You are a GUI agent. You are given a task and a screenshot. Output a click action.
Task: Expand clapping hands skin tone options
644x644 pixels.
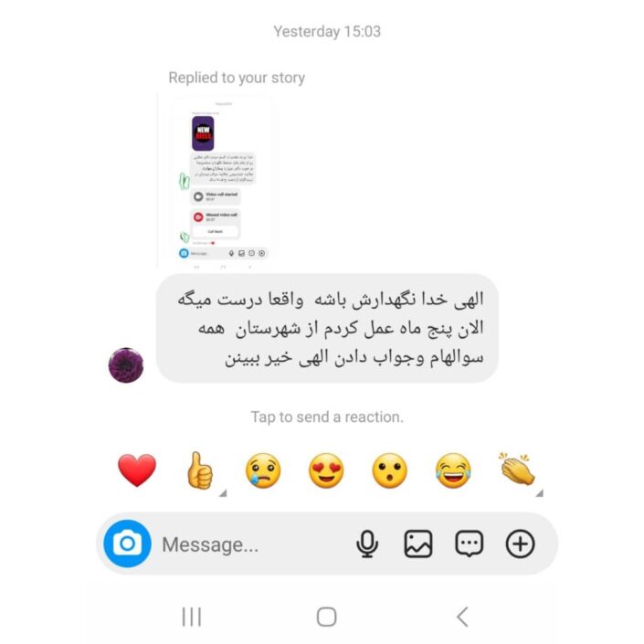(540, 493)
